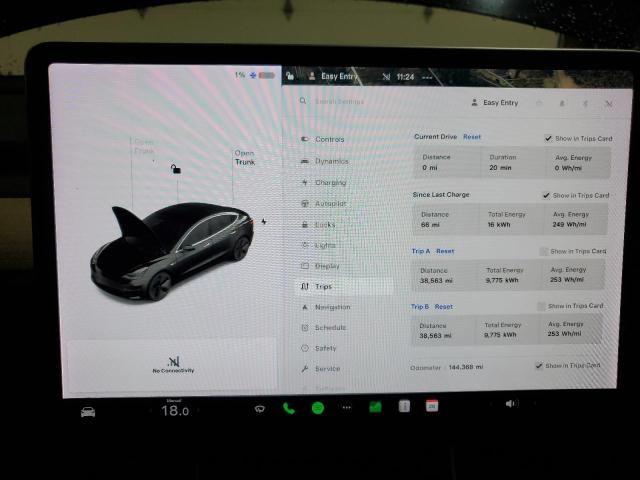Open the Locks settings menu
Screen dimensions: 640x480
tap(318, 224)
